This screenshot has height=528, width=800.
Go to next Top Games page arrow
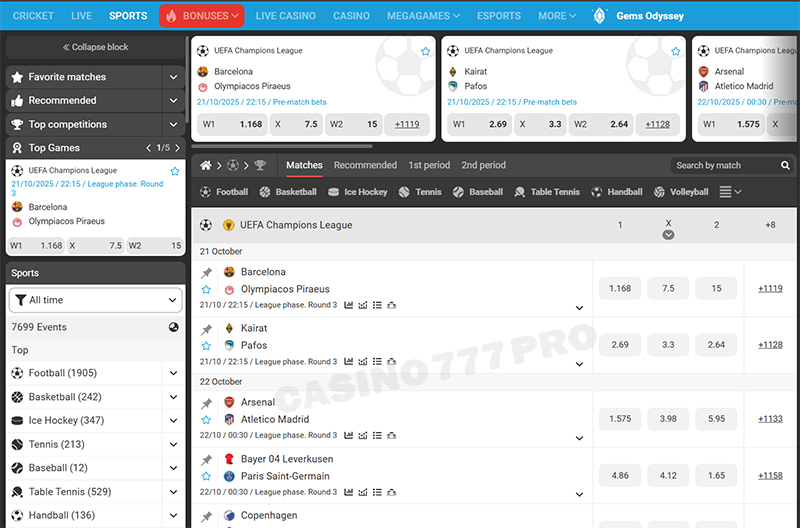point(178,148)
